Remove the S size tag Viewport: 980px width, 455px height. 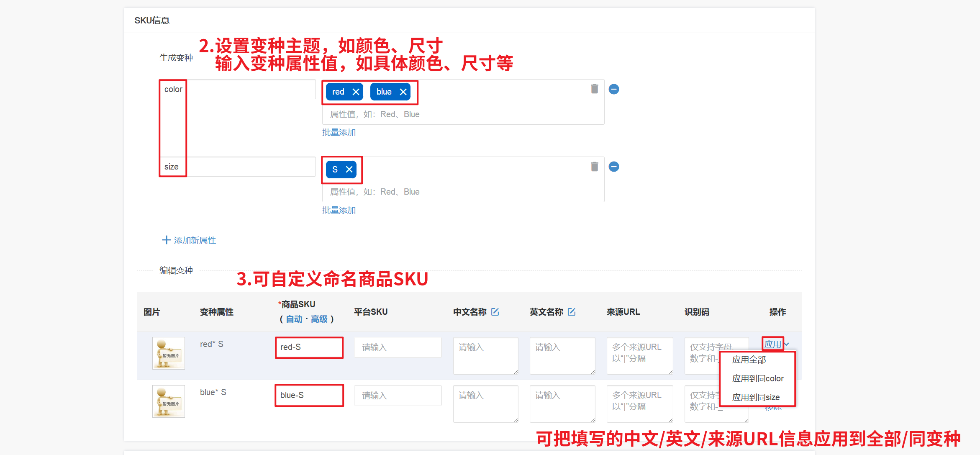[349, 170]
